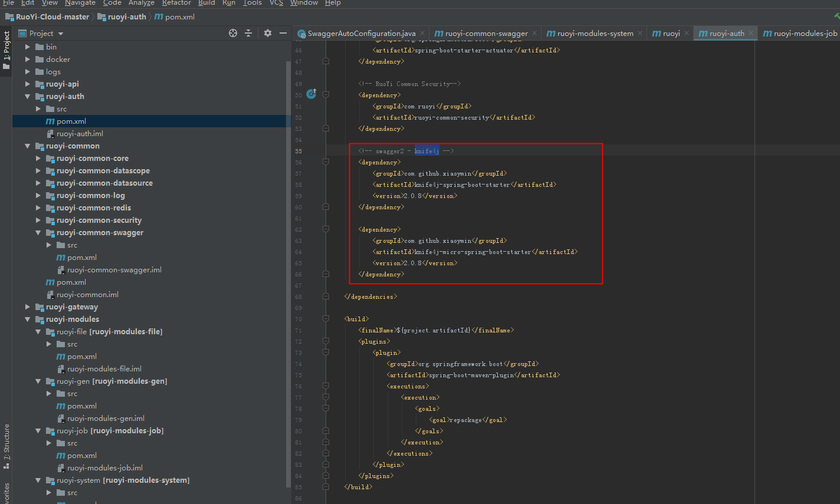Open the Project panel settings gear
Viewport: 840px width, 504px height.
[x=267, y=33]
